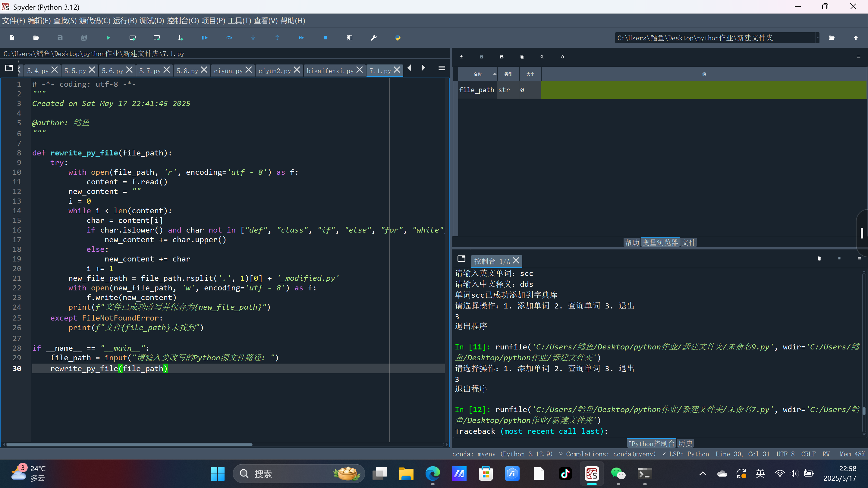Screen dimensions: 868x488
Task: Expand the working directory path dropdown
Action: click(817, 38)
